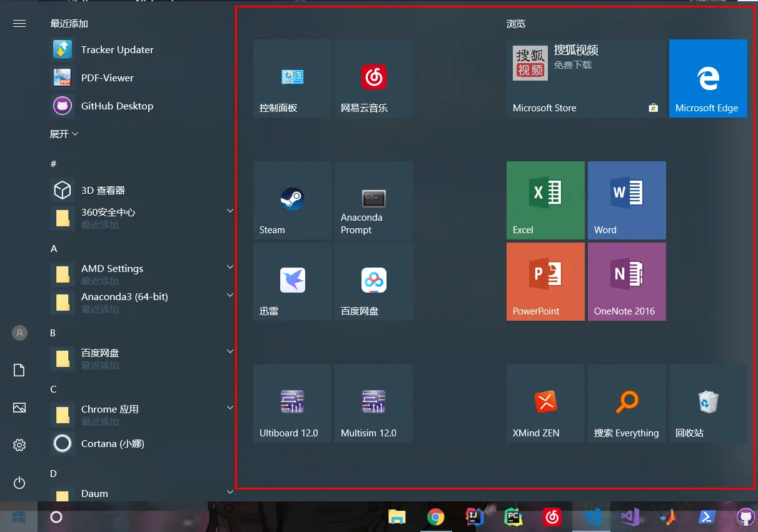758x532 pixels.
Task: Expand the recently added list with 展开
Action: (64, 134)
